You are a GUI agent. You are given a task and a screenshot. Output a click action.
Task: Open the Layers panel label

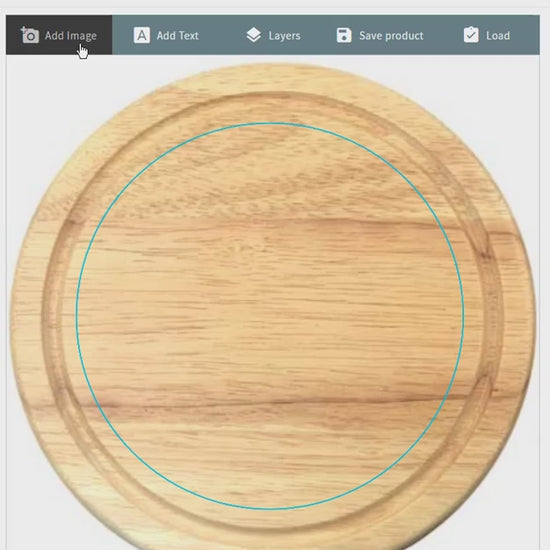point(284,36)
